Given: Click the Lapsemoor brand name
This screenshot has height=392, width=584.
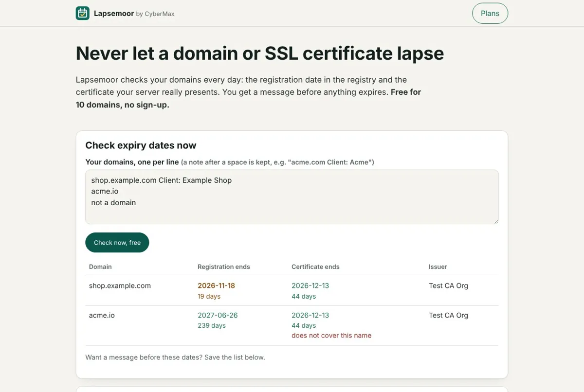Looking at the screenshot, I should click(x=114, y=13).
